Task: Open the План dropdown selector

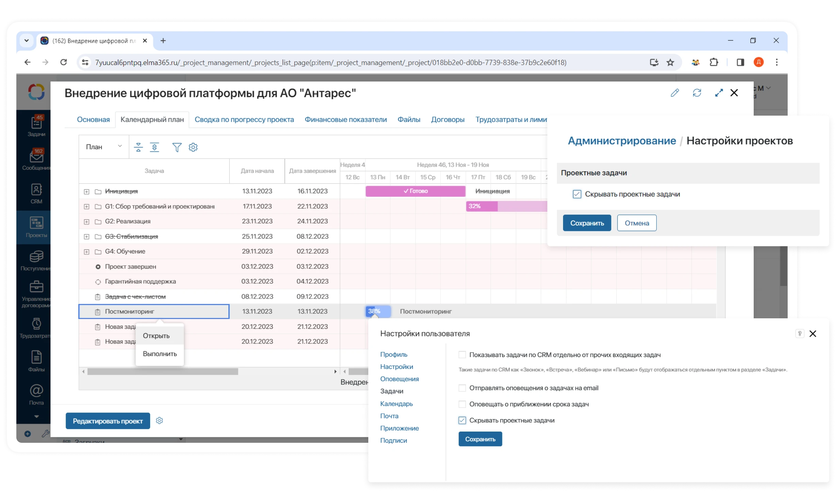Action: [x=103, y=147]
